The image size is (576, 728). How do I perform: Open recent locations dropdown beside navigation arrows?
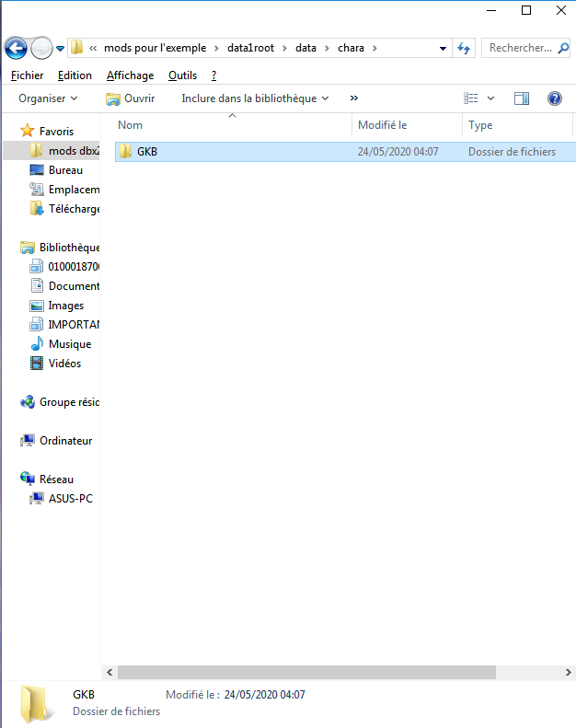61,48
